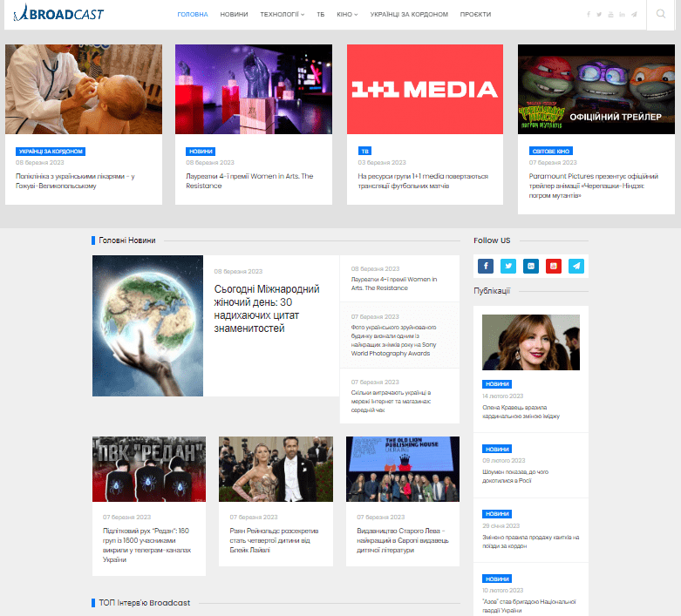Click Facebook button under Follow US
681x616 pixels.
486,266
